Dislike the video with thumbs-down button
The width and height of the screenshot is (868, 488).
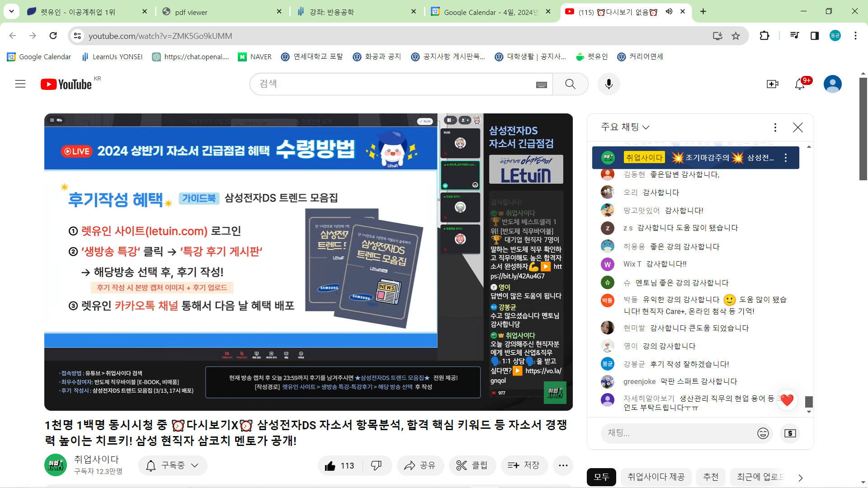click(376, 465)
